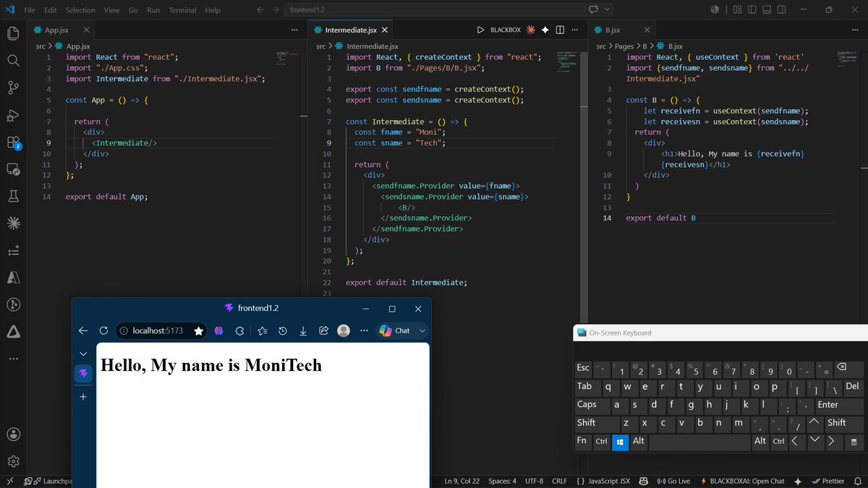This screenshot has height=488, width=868.
Task: Toggle left Ctrl on On-Screen Keyboard
Action: (601, 440)
